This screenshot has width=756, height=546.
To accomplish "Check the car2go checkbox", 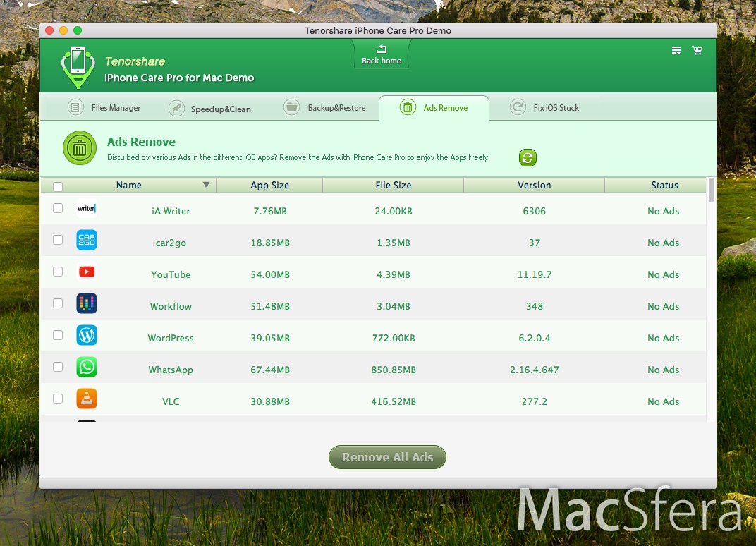I will point(58,240).
